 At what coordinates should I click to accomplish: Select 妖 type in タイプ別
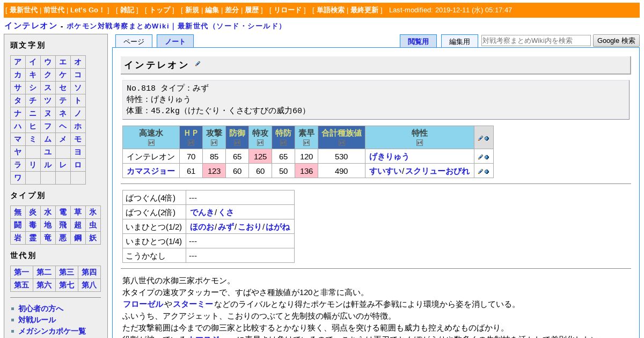pyautogui.click(x=93, y=238)
